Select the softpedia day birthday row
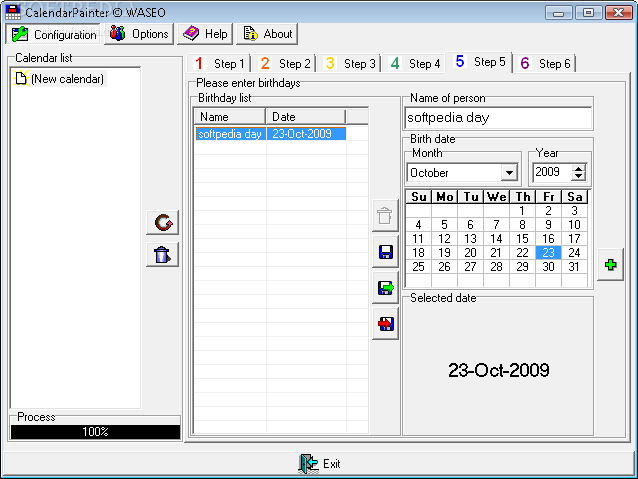The image size is (638, 479). (x=271, y=134)
